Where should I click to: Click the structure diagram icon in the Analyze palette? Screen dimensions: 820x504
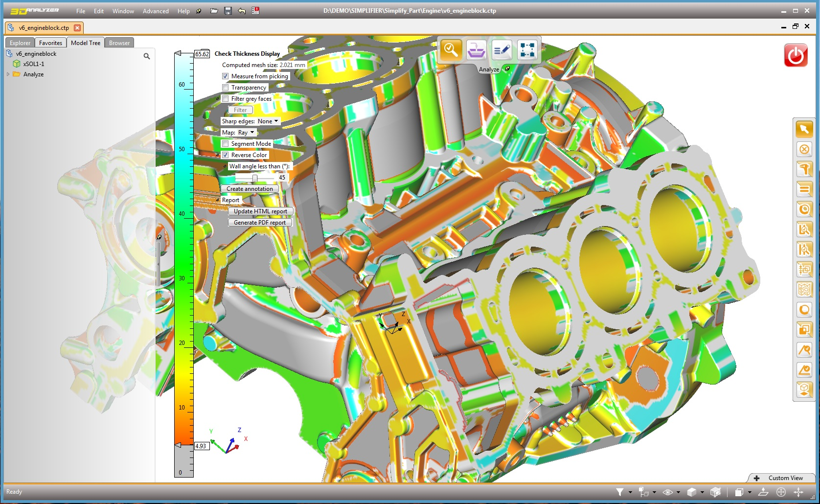pyautogui.click(x=527, y=49)
